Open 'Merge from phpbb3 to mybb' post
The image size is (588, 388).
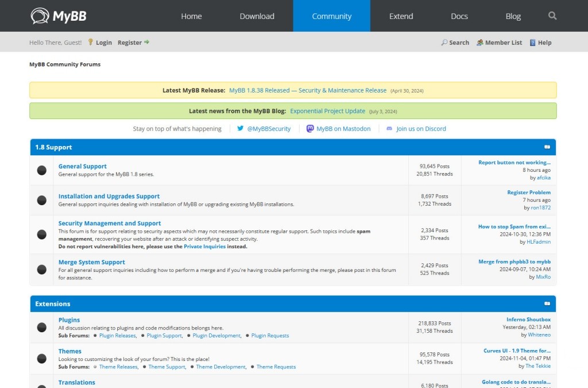514,262
